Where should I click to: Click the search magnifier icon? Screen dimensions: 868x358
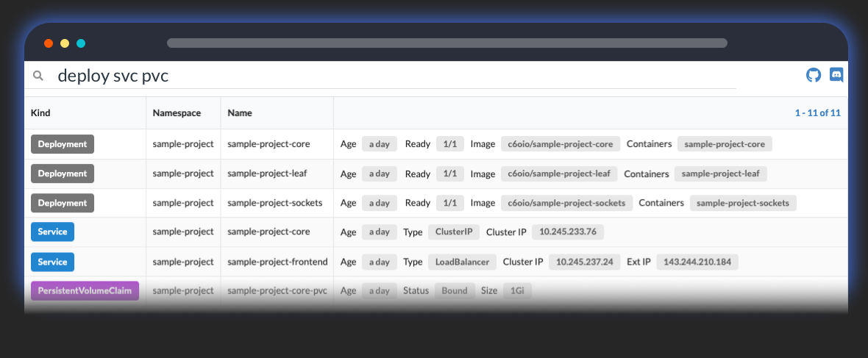39,75
